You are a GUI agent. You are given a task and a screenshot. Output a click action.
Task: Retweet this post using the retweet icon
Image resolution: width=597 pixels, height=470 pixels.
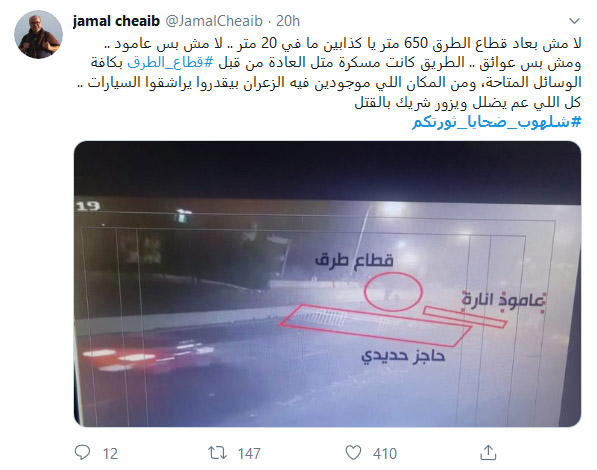(217, 453)
